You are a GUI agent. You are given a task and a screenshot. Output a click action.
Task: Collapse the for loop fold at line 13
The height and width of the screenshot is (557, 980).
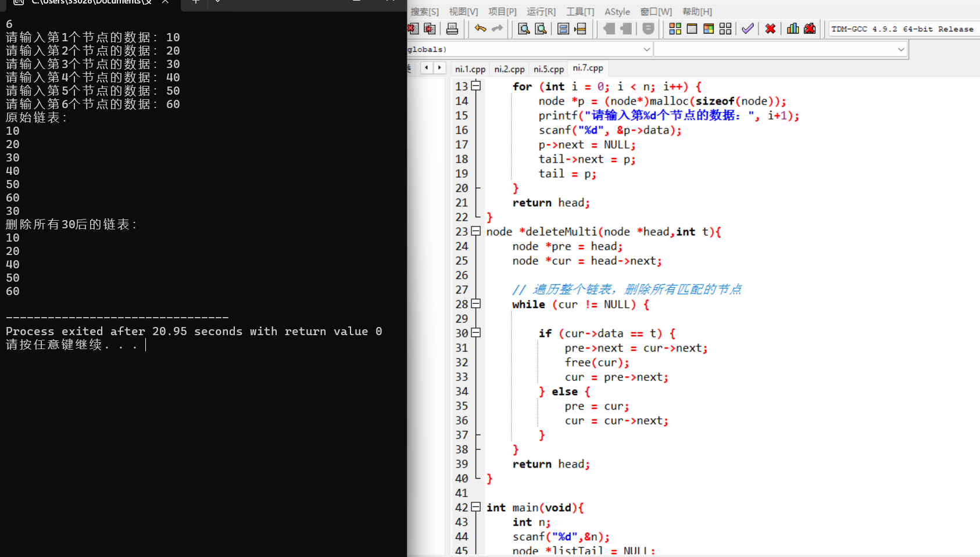pyautogui.click(x=476, y=86)
